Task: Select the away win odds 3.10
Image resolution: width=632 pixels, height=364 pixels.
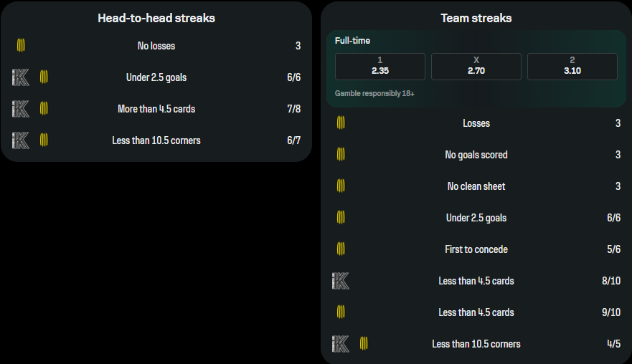Action: [x=572, y=67]
